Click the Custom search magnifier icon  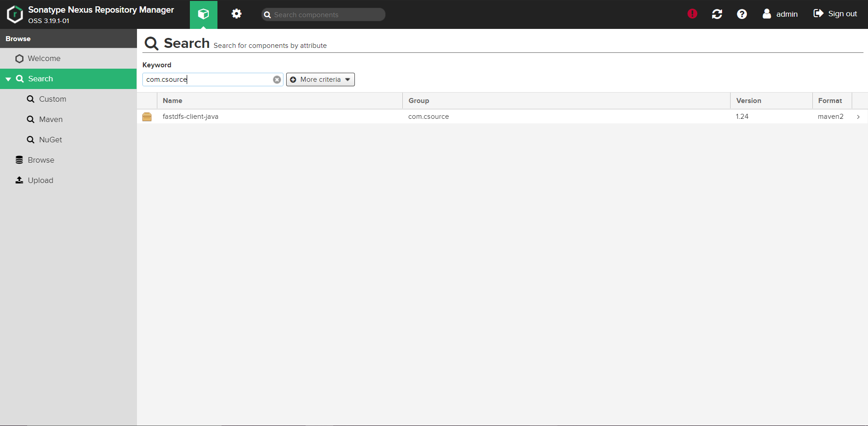31,99
